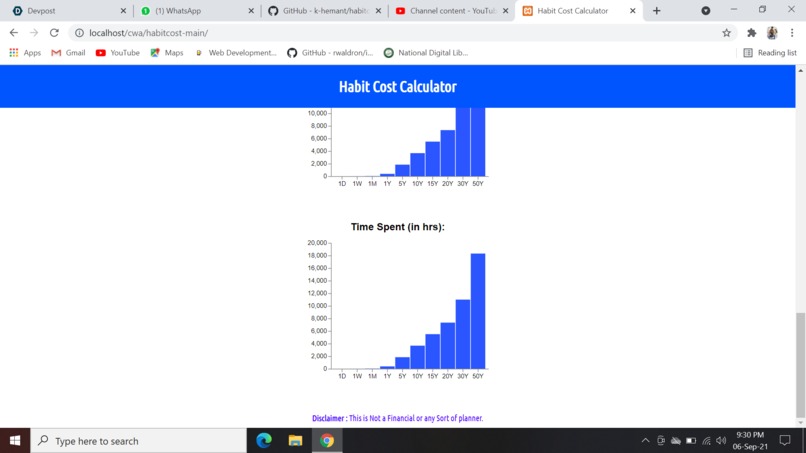Click the taskbar search box
806x453 pixels.
[x=139, y=441]
